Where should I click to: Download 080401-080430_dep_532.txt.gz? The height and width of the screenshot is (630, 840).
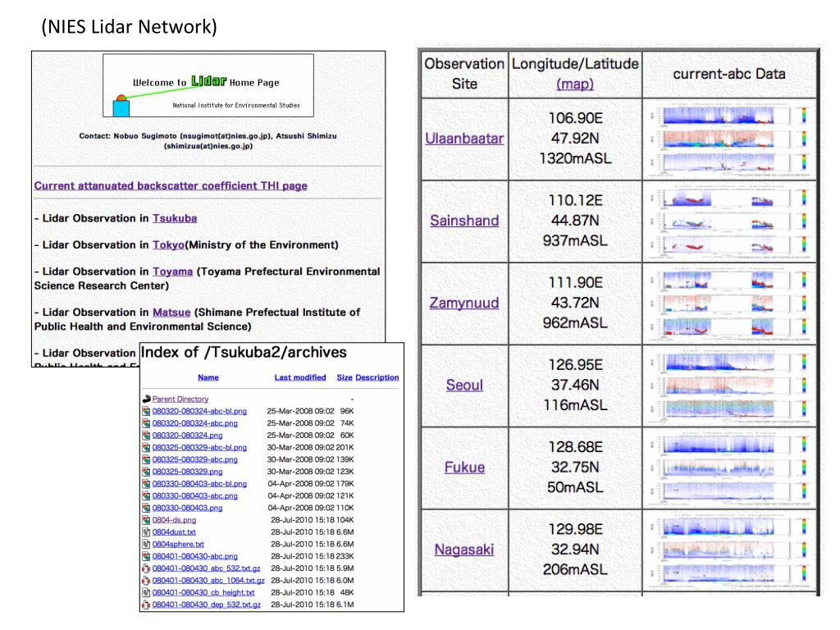click(x=207, y=605)
